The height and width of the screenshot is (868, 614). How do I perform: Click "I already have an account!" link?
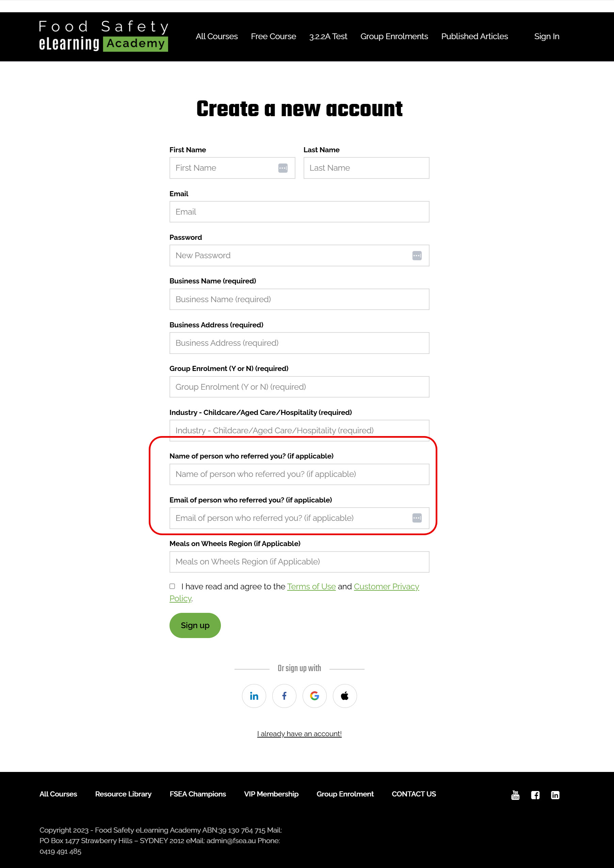coord(300,734)
